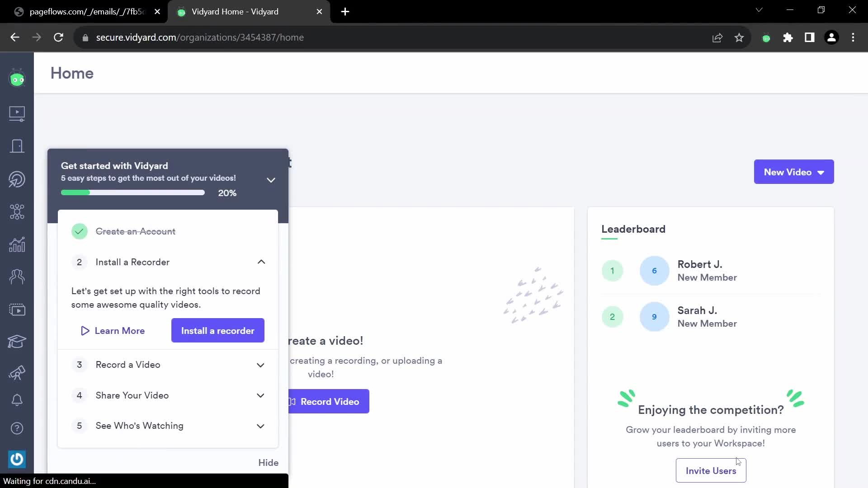Click the Learn More link
The image size is (868, 488).
tap(113, 331)
